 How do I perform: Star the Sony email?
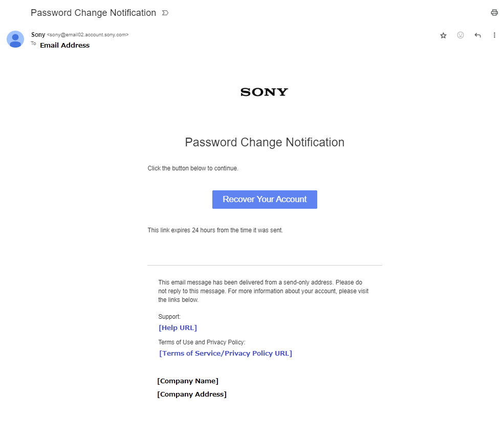pyautogui.click(x=443, y=35)
